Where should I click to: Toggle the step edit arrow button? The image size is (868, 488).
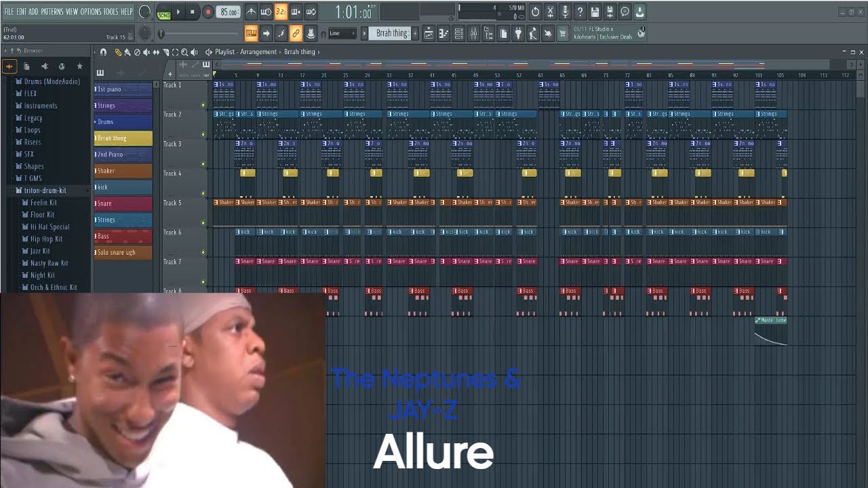pos(266,33)
